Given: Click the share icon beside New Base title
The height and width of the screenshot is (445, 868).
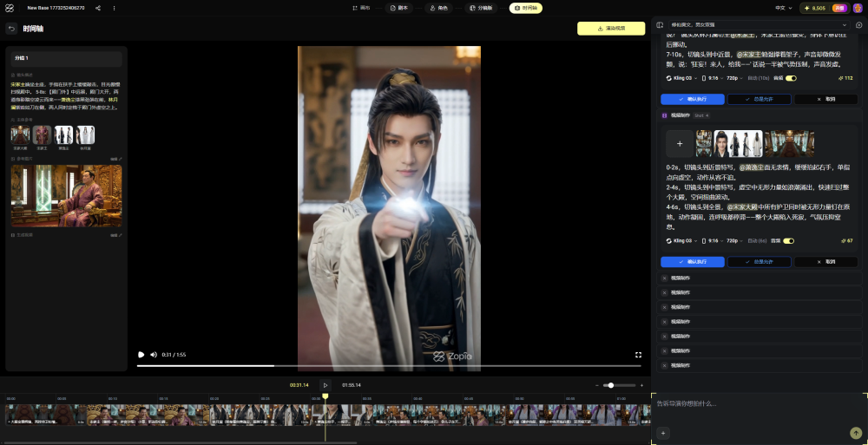Looking at the screenshot, I should tap(98, 9).
